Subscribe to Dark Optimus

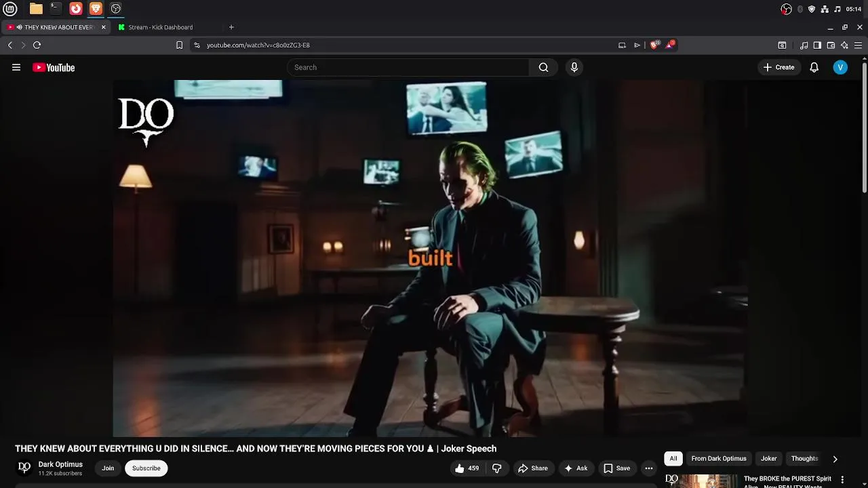pos(146,468)
